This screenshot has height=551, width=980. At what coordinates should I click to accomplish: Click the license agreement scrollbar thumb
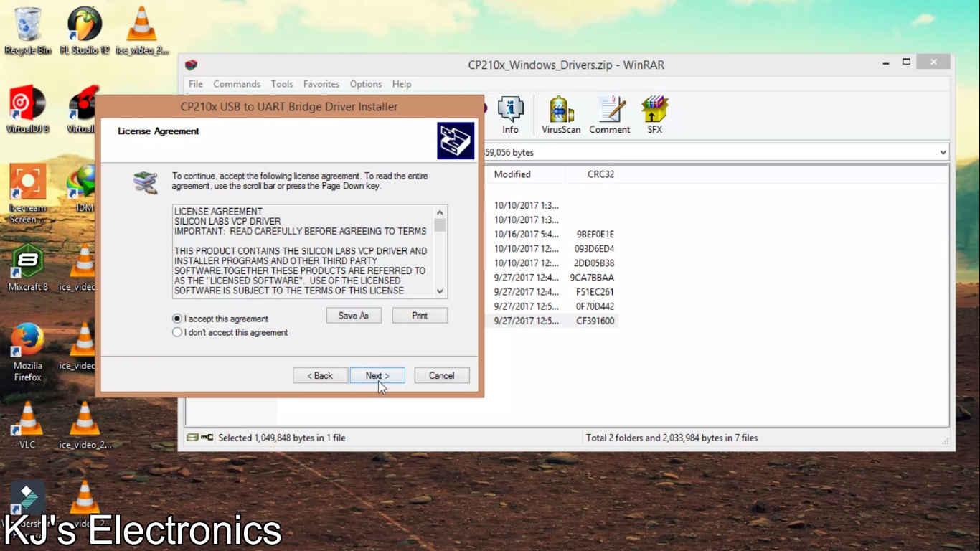440,225
